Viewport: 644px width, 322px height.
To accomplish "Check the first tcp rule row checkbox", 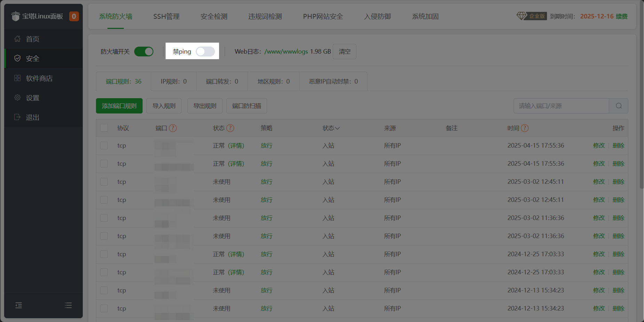I will tap(104, 146).
